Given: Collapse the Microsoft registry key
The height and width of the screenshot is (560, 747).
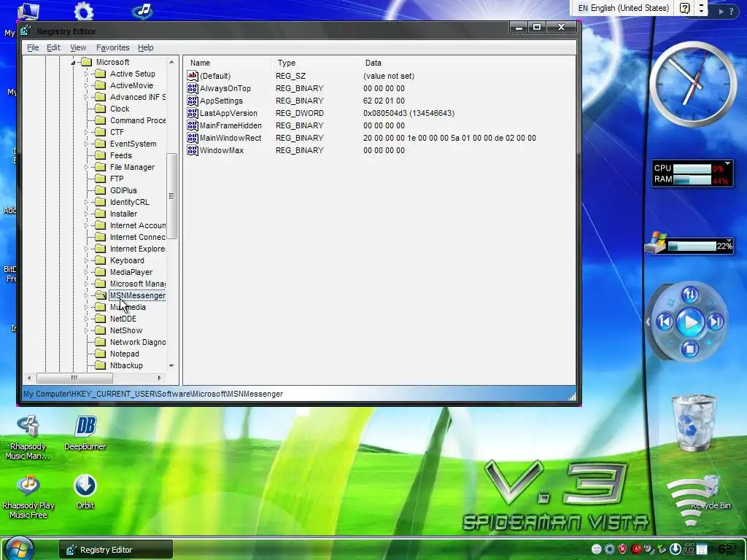Looking at the screenshot, I should 73,63.
